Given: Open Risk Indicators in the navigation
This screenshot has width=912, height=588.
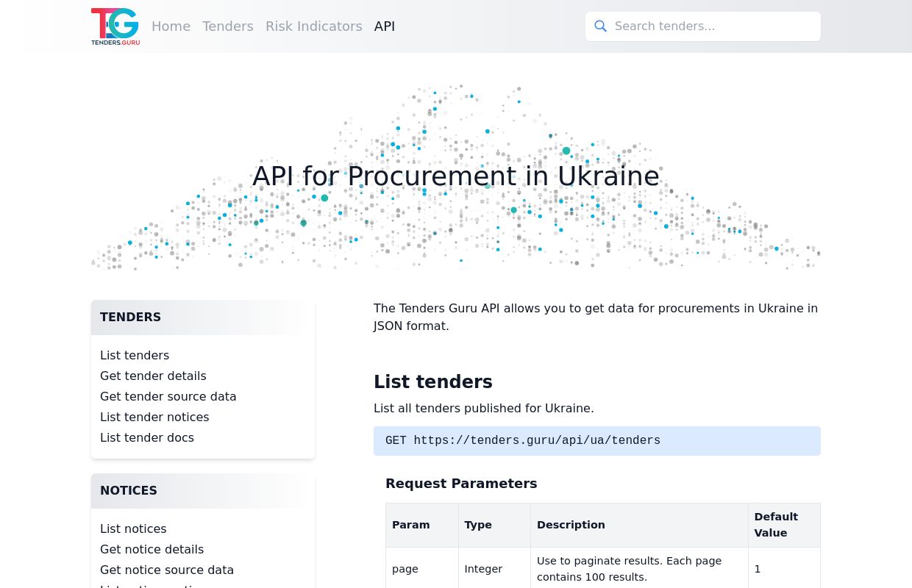Looking at the screenshot, I should (314, 26).
